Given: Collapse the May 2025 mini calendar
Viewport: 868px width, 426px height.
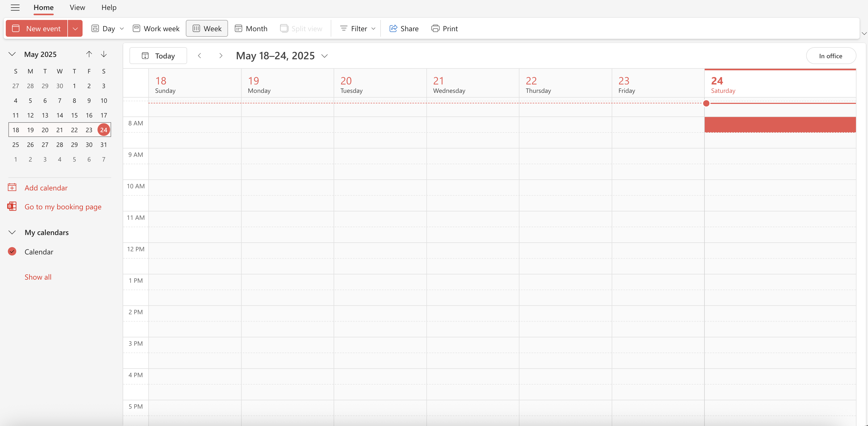Looking at the screenshot, I should pos(12,54).
